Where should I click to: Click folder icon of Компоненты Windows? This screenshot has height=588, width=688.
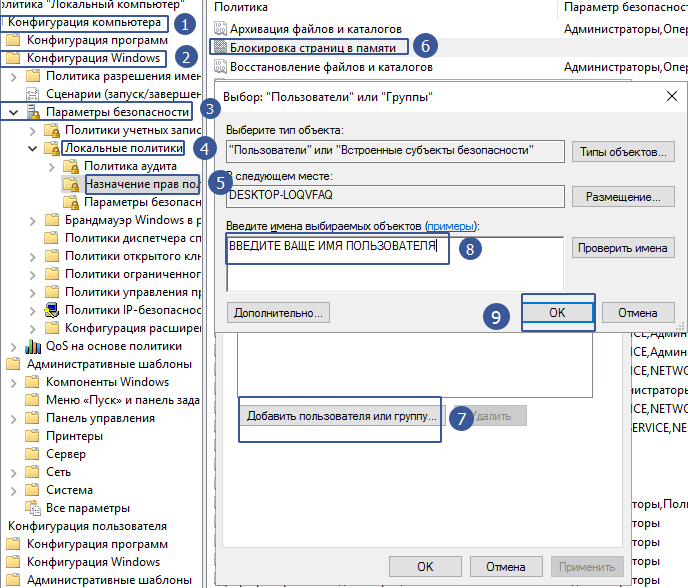point(32,382)
